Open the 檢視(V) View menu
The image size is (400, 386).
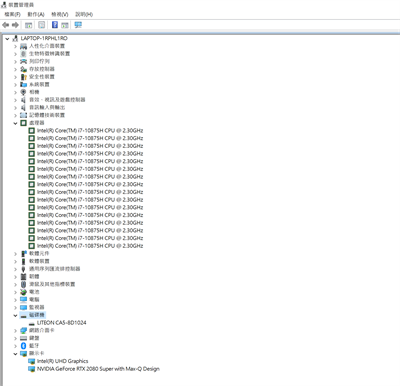coord(60,14)
